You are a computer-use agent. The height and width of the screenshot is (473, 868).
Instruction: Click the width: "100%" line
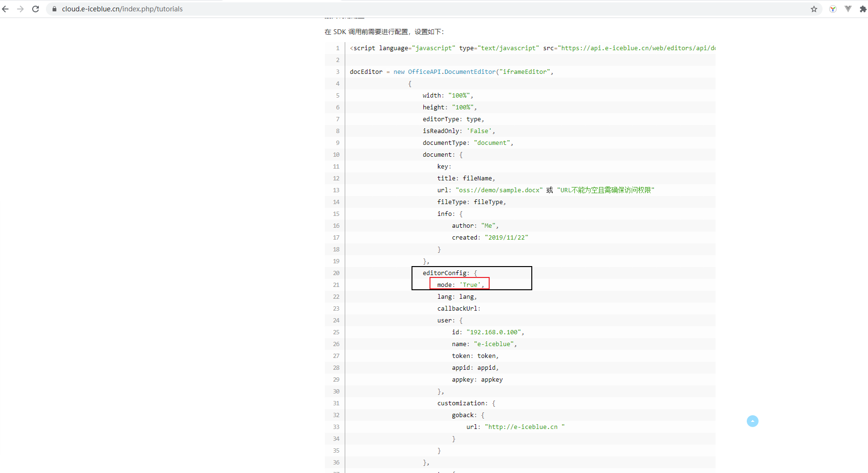pos(448,96)
